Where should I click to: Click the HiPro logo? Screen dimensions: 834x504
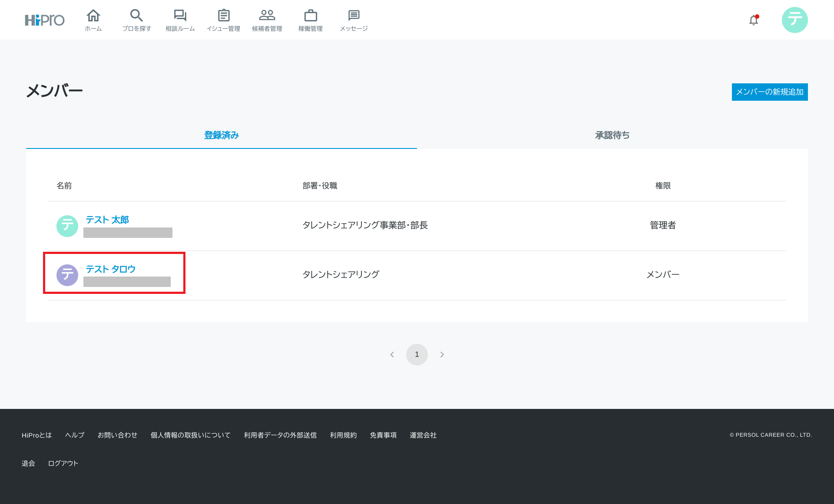45,20
